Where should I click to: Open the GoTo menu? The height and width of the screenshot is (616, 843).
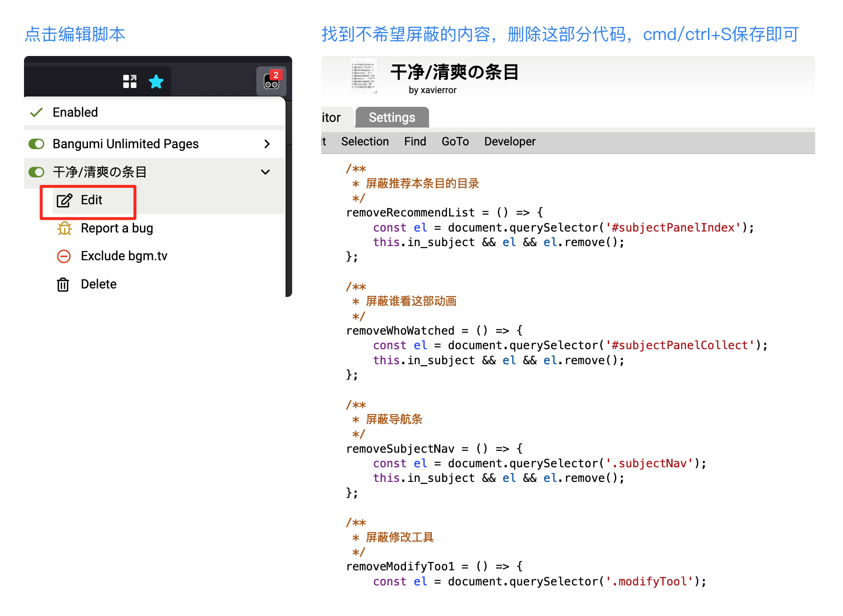pyautogui.click(x=455, y=142)
